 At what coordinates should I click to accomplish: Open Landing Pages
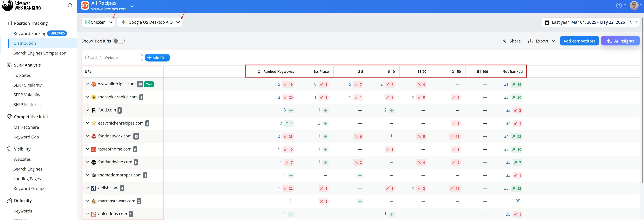point(27,179)
